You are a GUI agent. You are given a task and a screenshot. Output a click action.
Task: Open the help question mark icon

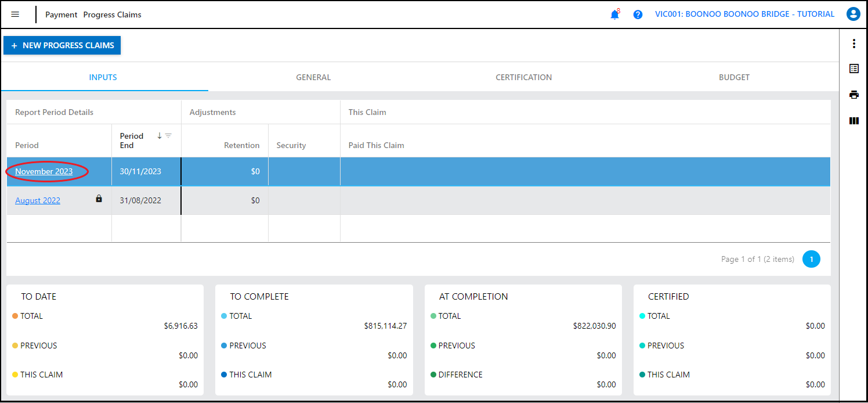[638, 15]
